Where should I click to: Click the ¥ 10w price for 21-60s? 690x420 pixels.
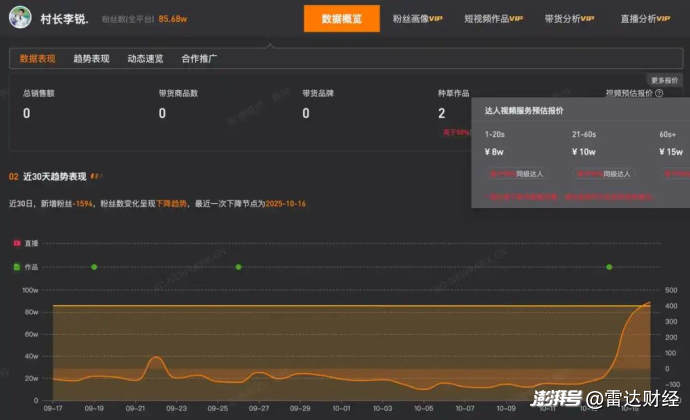click(x=584, y=152)
